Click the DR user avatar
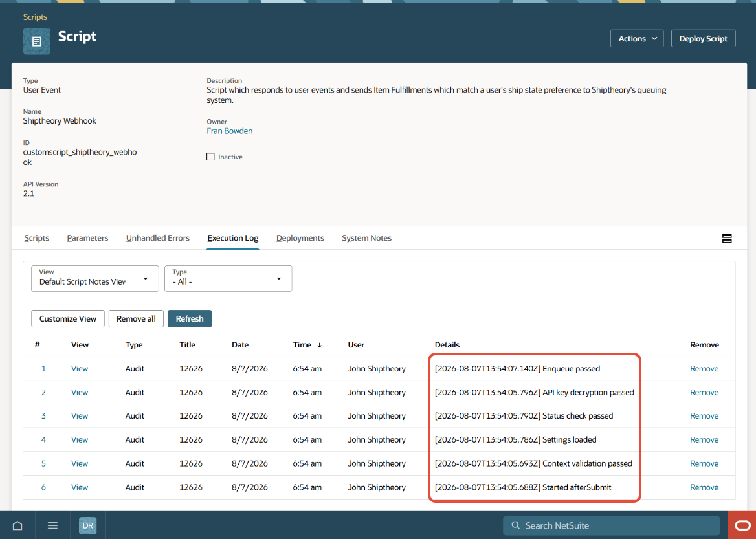 [x=88, y=525]
